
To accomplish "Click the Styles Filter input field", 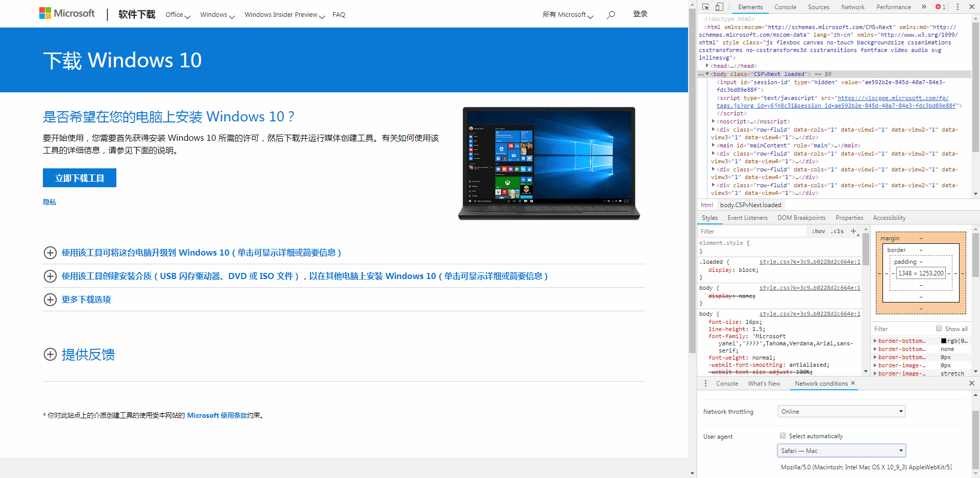I will coord(753,231).
